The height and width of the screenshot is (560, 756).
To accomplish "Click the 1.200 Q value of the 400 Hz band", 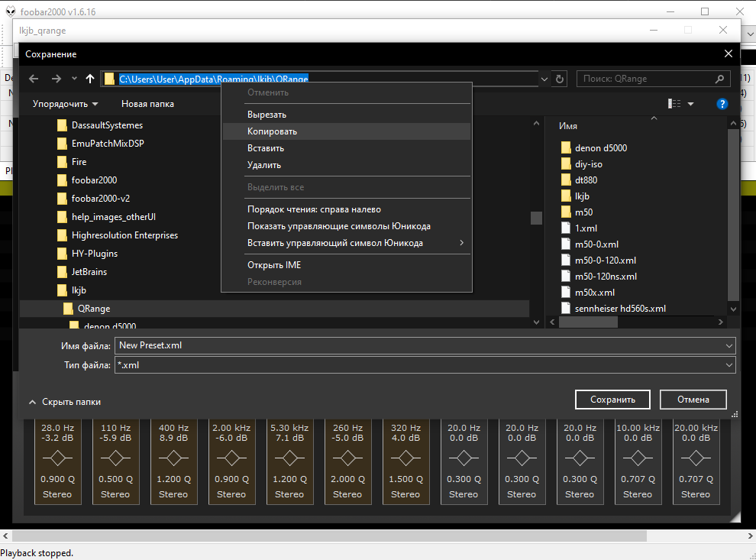I will click(173, 479).
